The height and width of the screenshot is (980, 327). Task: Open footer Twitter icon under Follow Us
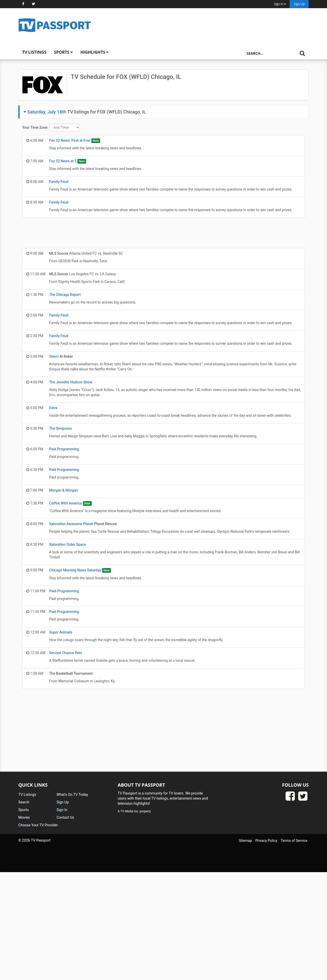point(303,796)
